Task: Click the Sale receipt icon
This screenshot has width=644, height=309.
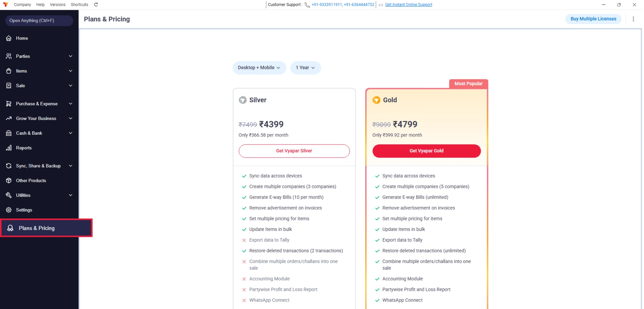Action: tap(9, 86)
